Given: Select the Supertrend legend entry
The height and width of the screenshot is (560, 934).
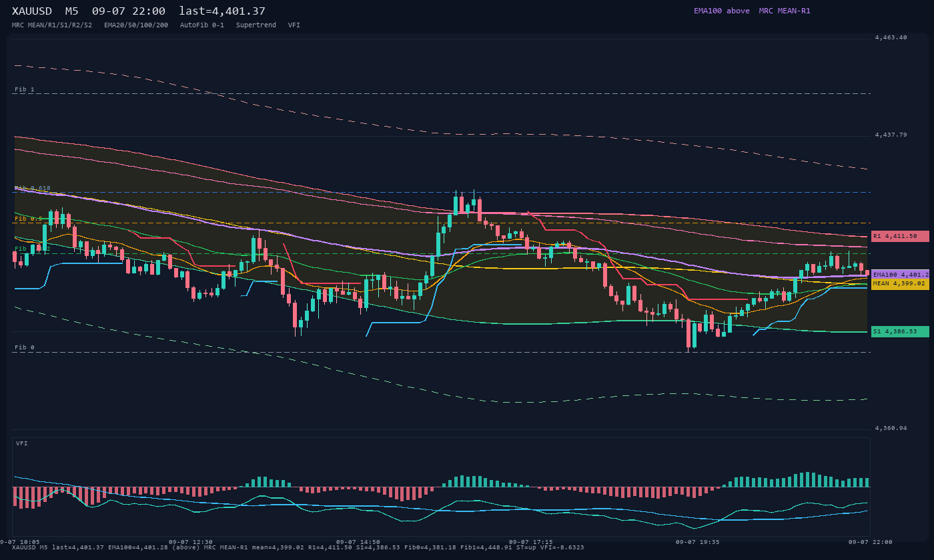Looking at the screenshot, I should [256, 25].
